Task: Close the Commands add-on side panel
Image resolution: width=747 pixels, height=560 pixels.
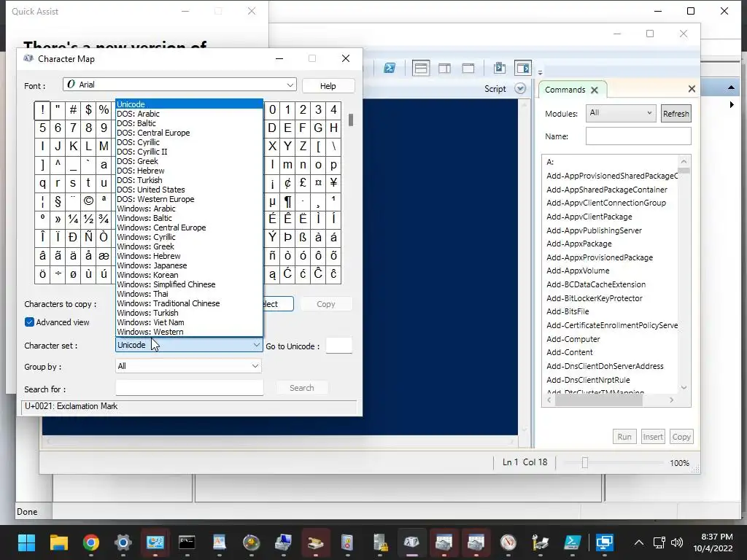Action: pyautogui.click(x=692, y=88)
